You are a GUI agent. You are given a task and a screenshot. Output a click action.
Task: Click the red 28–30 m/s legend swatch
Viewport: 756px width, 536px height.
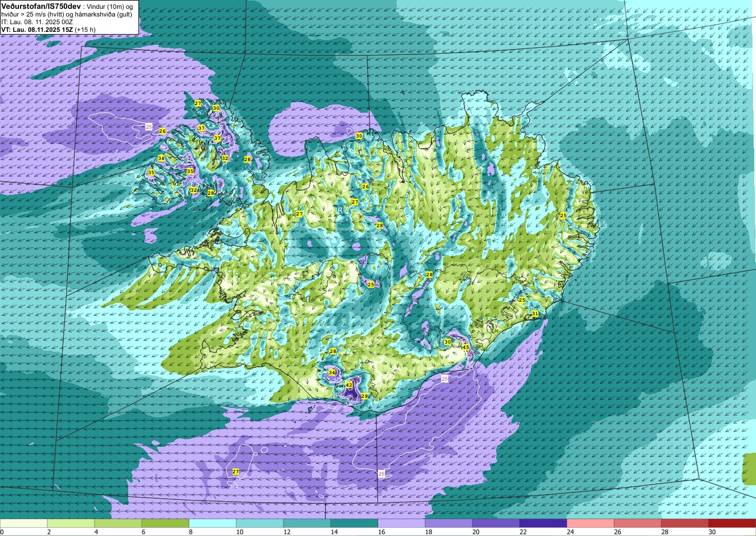coord(685,523)
